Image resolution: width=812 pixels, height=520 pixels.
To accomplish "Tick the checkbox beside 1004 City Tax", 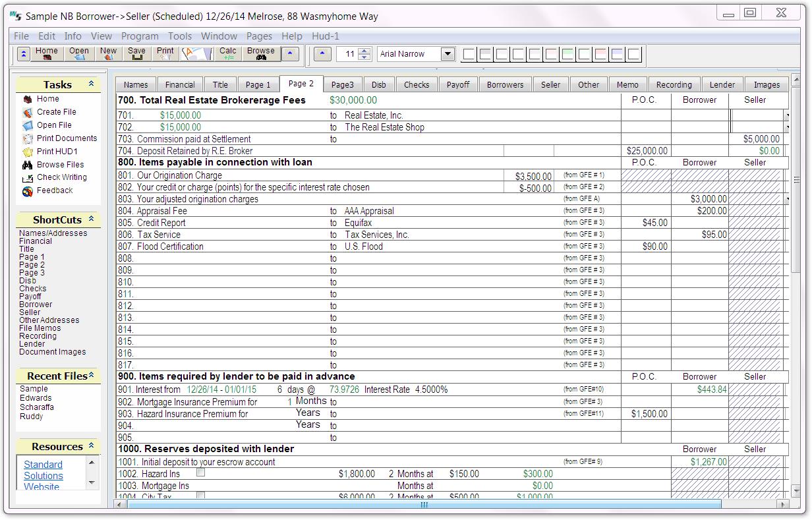I will (x=201, y=496).
